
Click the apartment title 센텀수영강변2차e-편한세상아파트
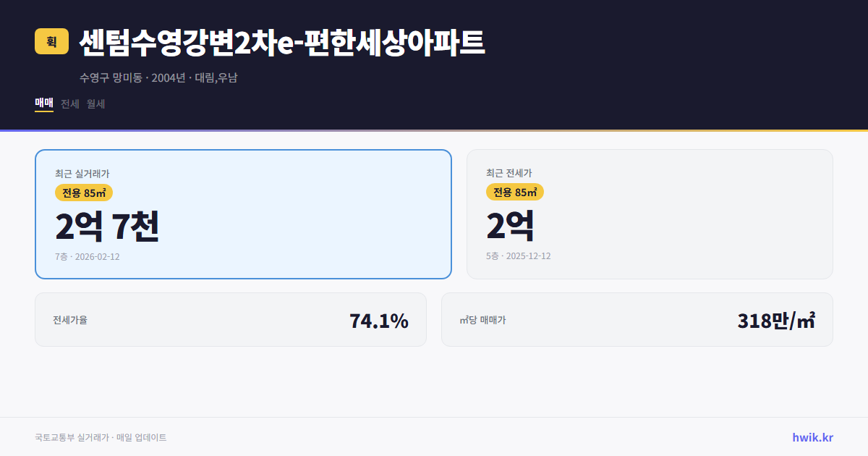coord(282,42)
